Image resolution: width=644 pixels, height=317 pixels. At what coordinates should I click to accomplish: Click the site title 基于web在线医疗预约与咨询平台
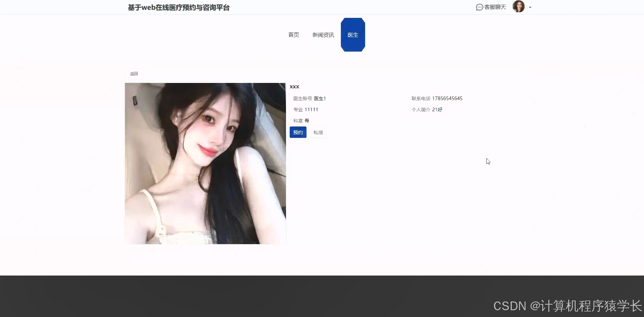pos(179,7)
